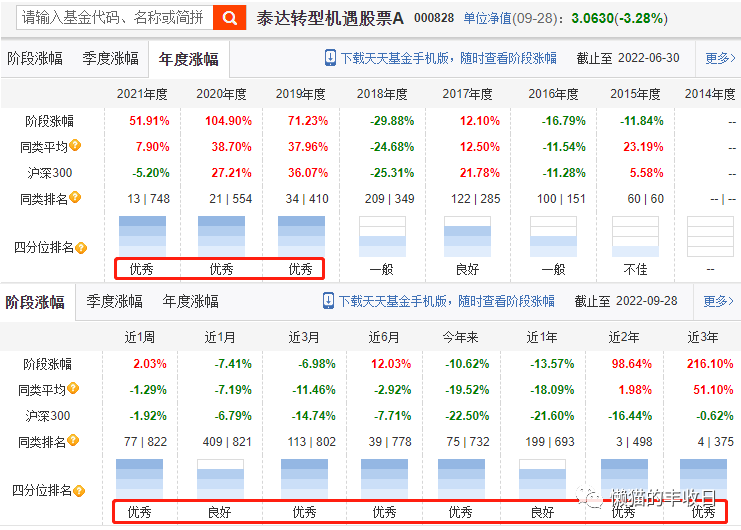Image resolution: width=741 pixels, height=530 pixels.
Task: Click fund name 泰达转型机遇股票A
Action: (x=330, y=18)
